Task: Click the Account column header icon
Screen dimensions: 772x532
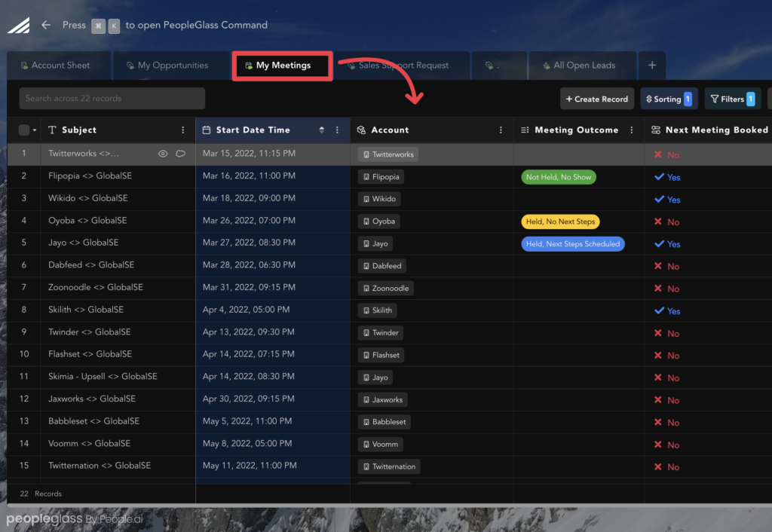Action: coord(361,130)
